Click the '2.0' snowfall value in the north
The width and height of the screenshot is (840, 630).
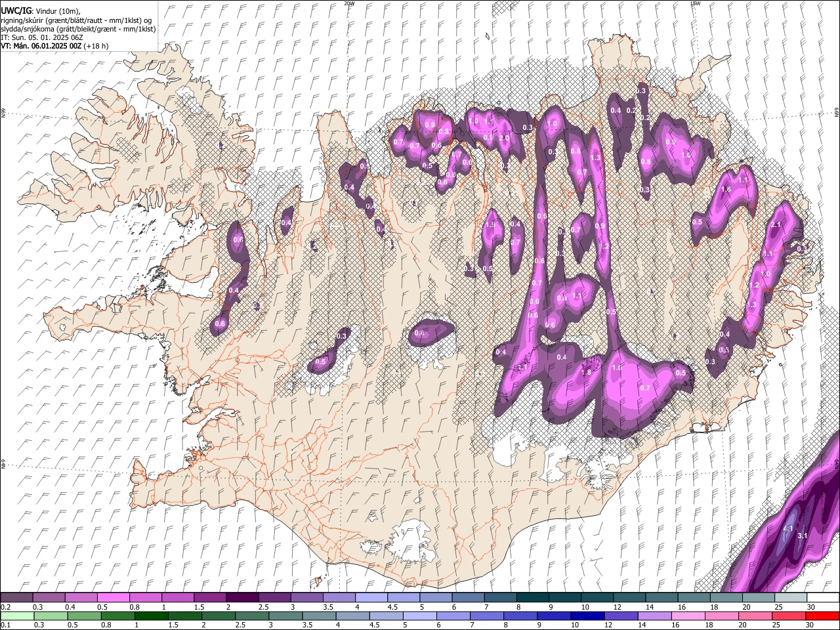pos(504,138)
